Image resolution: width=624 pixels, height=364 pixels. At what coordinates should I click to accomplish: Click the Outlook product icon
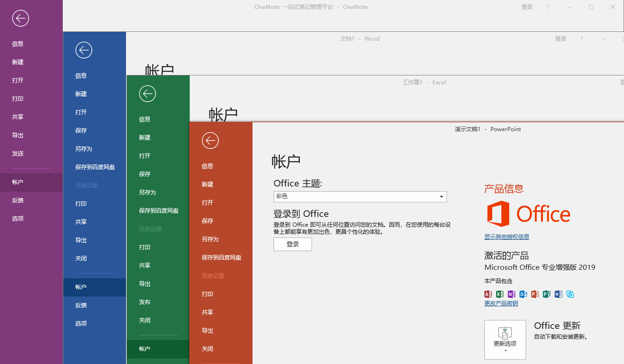(523, 294)
